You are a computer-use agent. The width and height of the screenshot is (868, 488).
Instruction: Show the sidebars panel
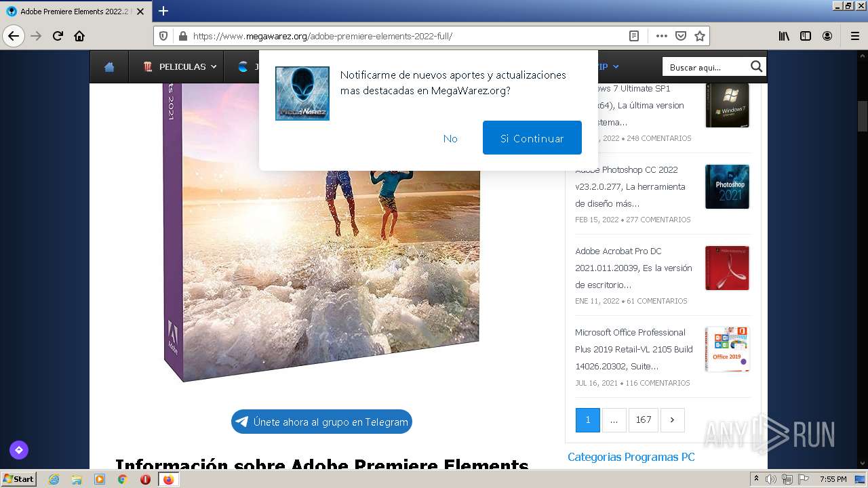pyautogui.click(x=806, y=36)
